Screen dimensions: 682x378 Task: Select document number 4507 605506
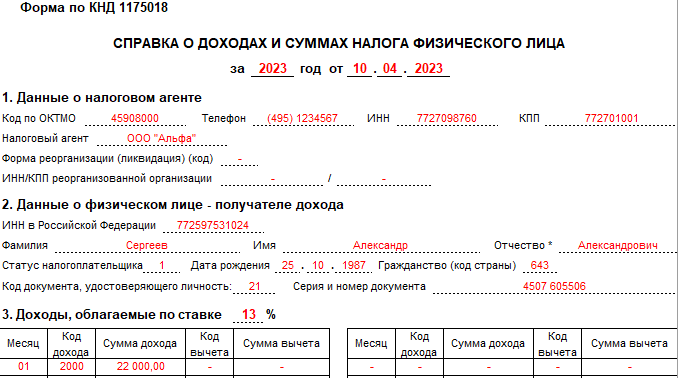[554, 286]
